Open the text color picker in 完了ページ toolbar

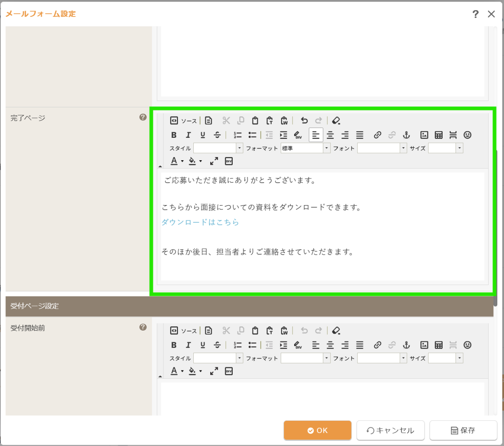[x=174, y=161]
